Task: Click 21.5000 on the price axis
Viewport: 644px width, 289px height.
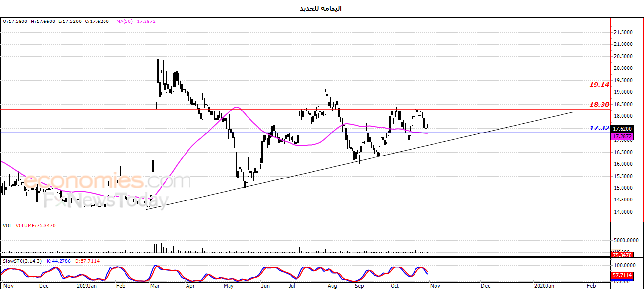Action: click(623, 33)
